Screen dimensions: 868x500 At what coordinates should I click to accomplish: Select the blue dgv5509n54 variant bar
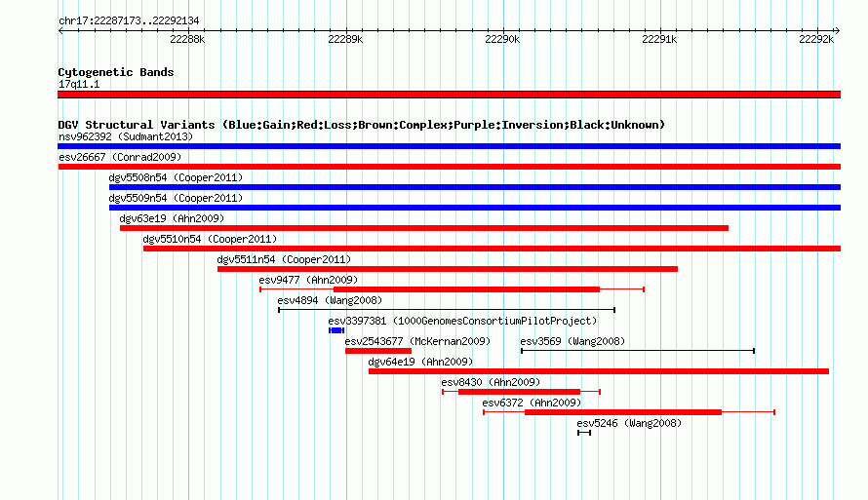pos(475,208)
